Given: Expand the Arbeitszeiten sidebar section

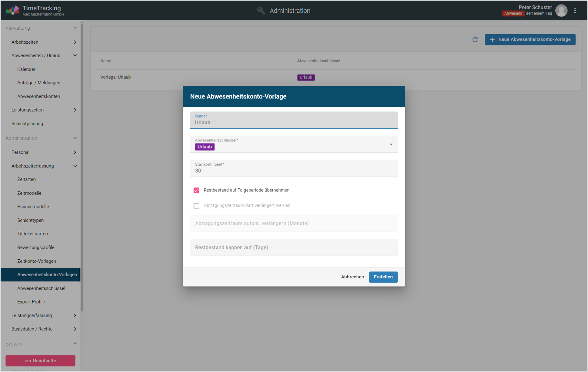Looking at the screenshot, I should tap(75, 42).
